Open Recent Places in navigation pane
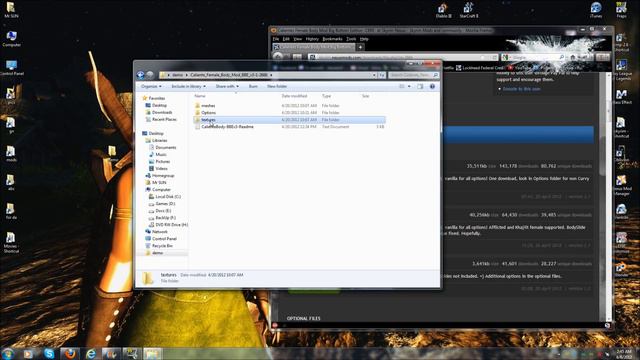Viewport: 640px width, 360px height. tap(164, 119)
